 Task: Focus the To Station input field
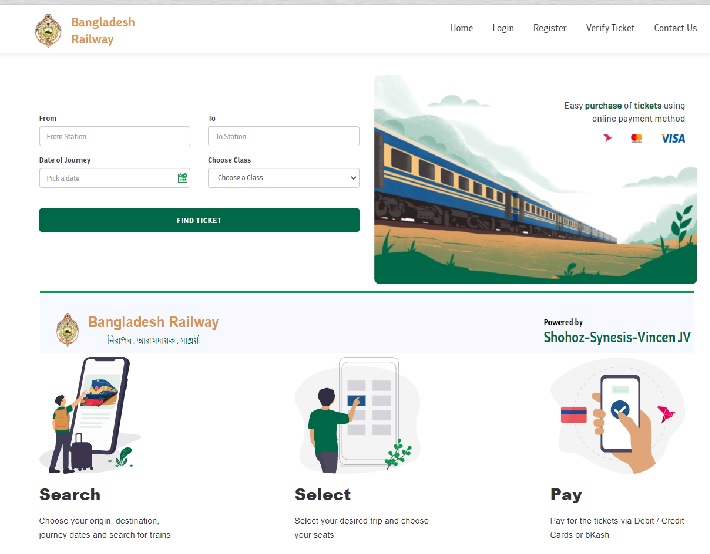[284, 136]
